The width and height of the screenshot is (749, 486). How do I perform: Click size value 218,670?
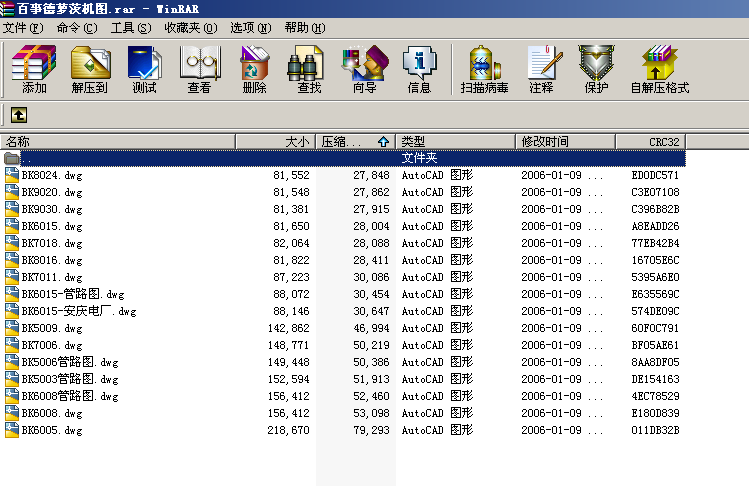click(x=289, y=430)
